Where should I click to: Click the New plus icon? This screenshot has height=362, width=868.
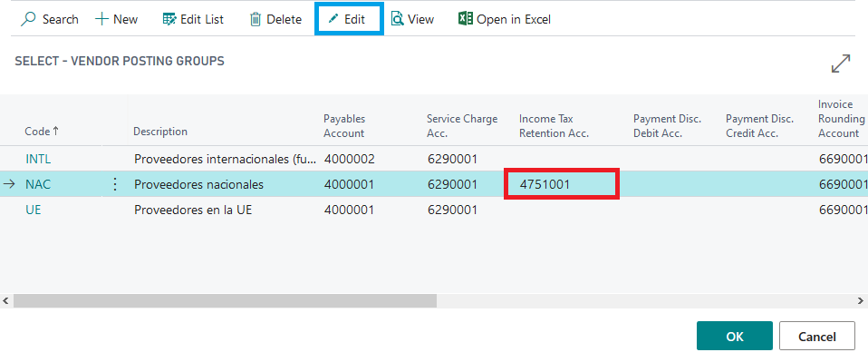point(101,19)
